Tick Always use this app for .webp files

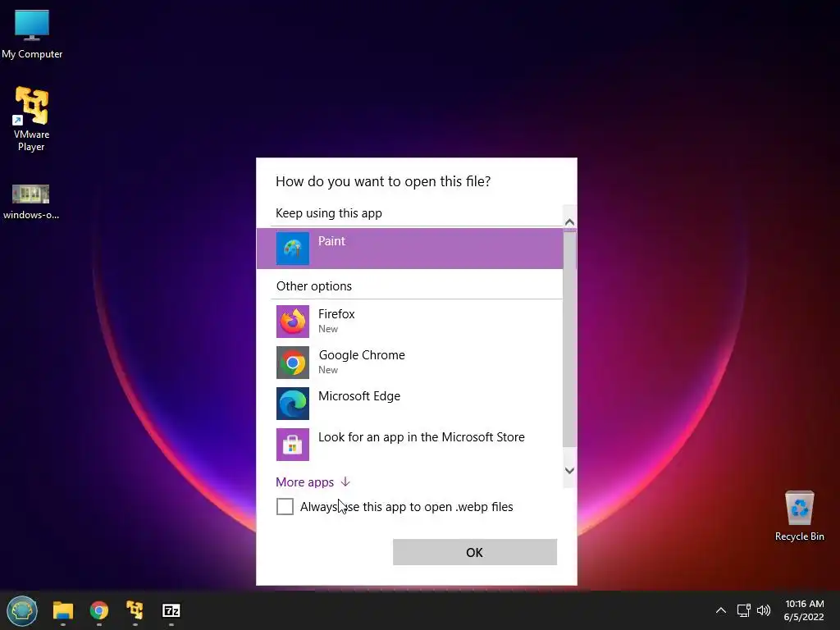pyautogui.click(x=285, y=506)
